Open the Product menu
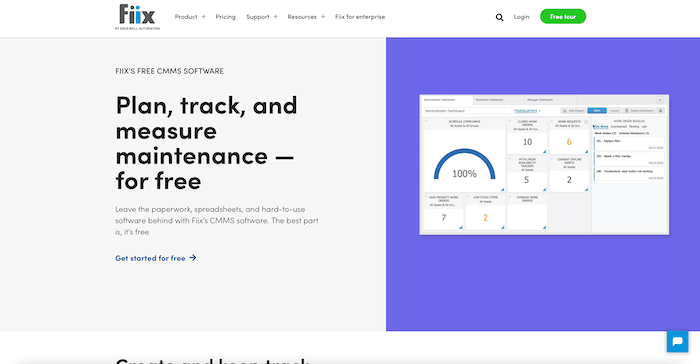Screen dimensions: 700x364 click(x=186, y=17)
